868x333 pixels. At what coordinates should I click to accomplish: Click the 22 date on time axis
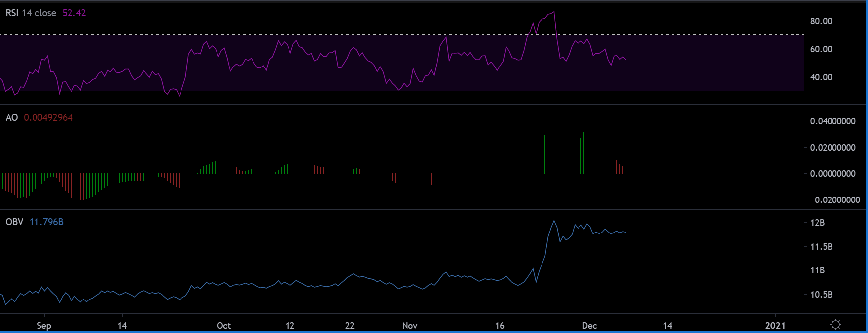[x=350, y=326]
